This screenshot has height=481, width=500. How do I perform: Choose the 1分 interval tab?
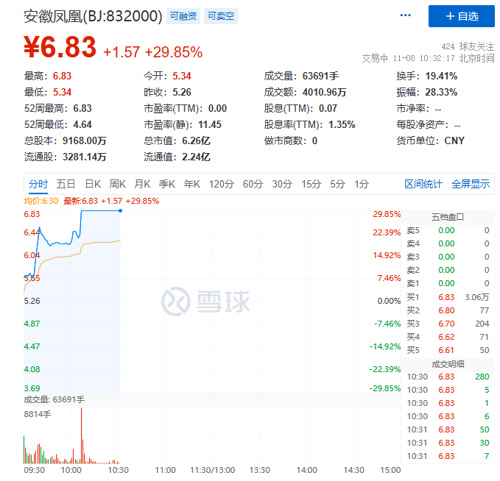(361, 184)
